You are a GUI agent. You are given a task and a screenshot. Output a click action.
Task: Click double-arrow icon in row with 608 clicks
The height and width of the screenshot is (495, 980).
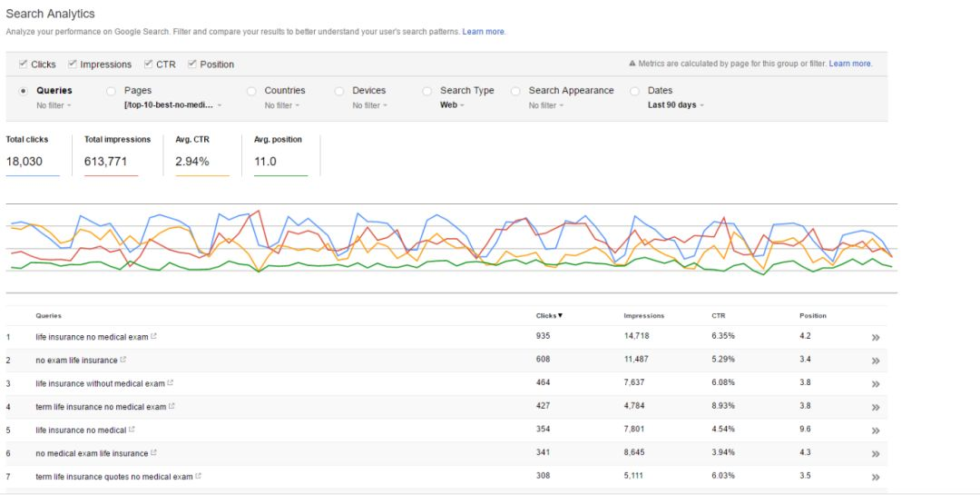click(876, 361)
